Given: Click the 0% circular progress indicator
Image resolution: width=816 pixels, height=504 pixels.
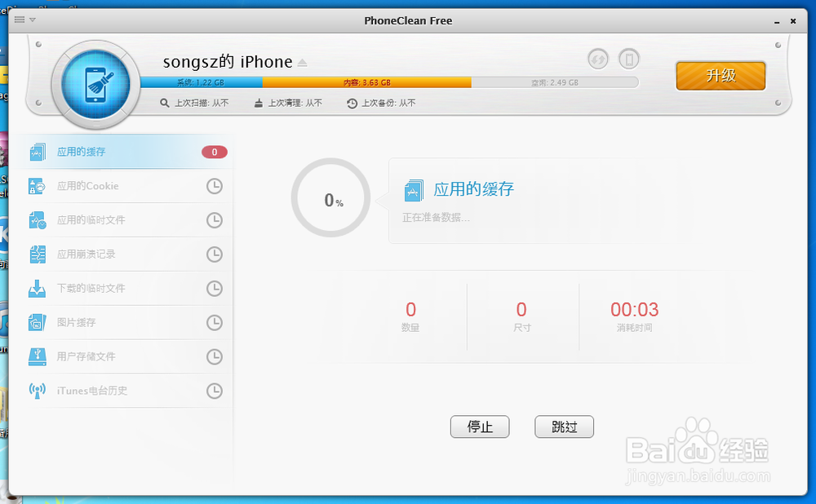Looking at the screenshot, I should [331, 197].
